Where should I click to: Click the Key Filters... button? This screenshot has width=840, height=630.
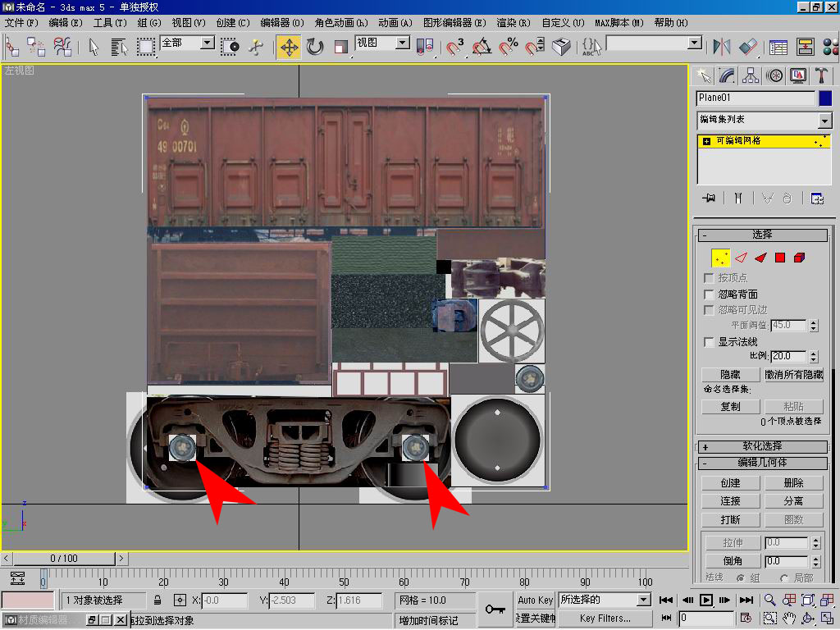click(x=605, y=619)
